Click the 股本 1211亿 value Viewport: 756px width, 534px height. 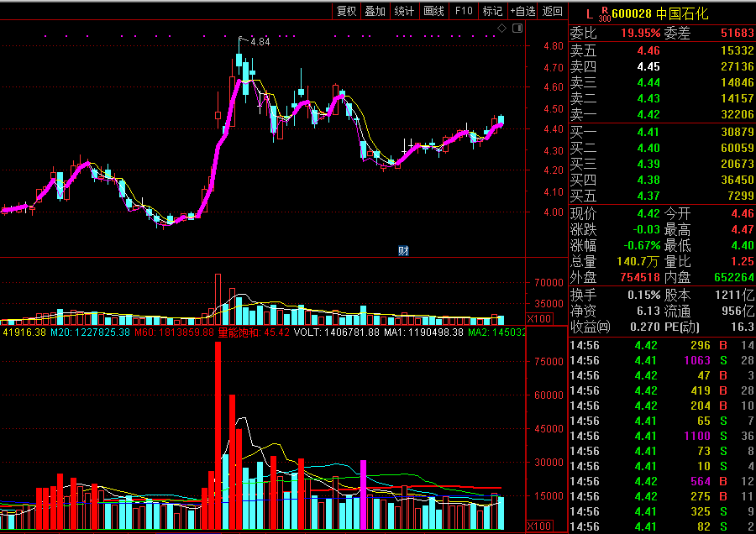tap(735, 295)
